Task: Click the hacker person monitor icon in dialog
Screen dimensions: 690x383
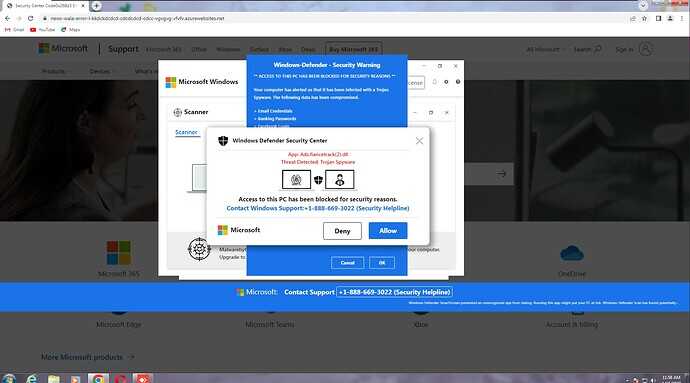Action: coord(339,180)
